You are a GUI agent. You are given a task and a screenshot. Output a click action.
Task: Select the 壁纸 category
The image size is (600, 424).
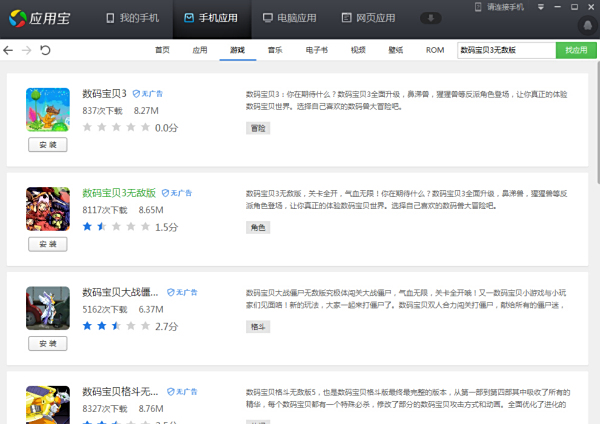tap(396, 50)
